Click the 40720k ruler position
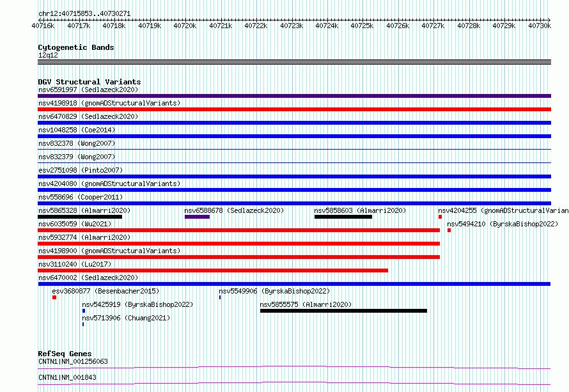Screen dimensions: 569x392 point(185,26)
